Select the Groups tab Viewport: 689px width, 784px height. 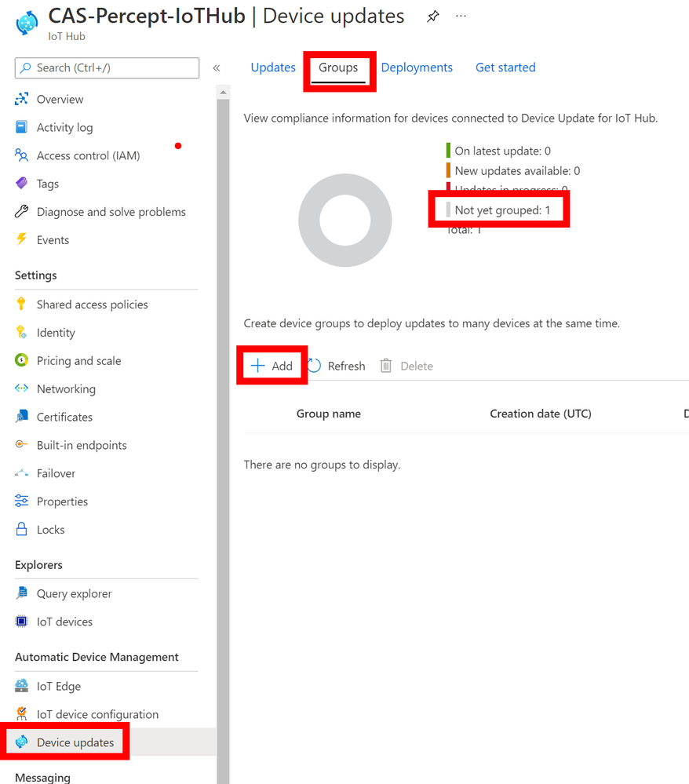pos(338,67)
